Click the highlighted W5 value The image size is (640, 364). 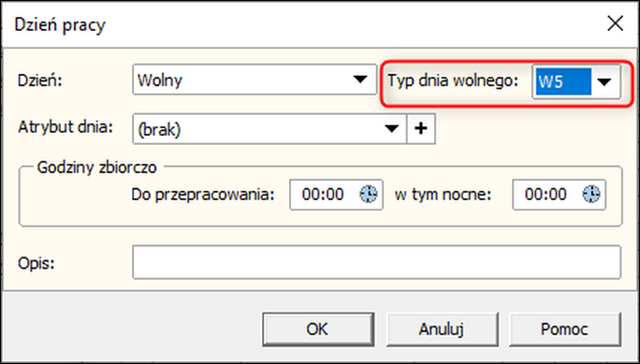click(563, 82)
